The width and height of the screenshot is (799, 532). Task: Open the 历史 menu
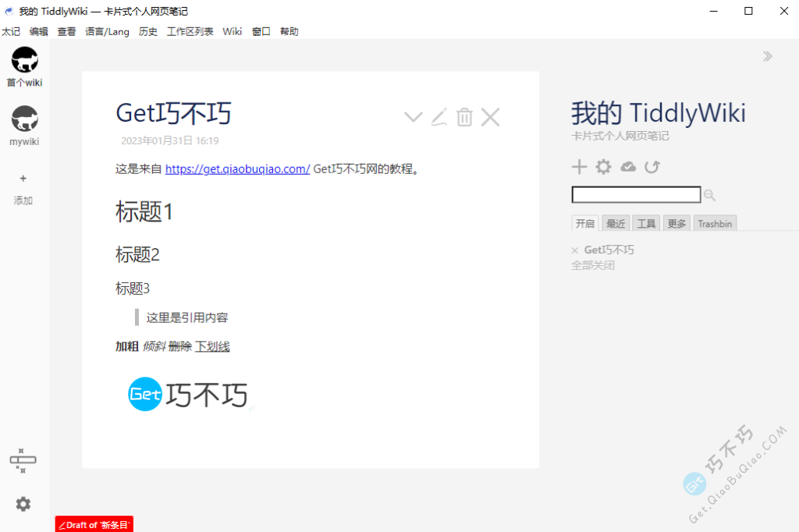point(147,32)
